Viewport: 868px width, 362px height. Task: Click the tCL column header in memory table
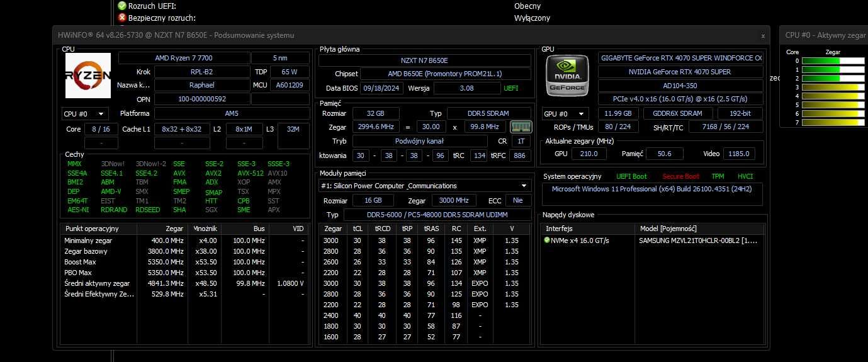tap(358, 229)
